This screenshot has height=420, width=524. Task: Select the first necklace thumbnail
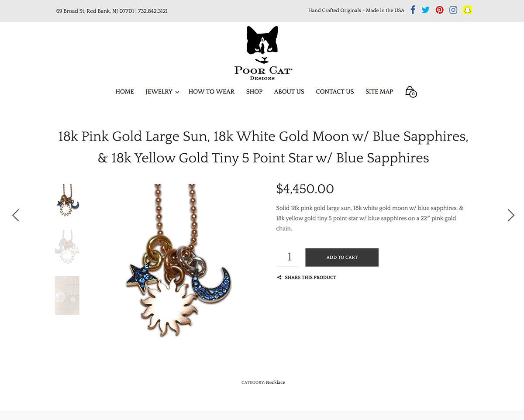(67, 200)
